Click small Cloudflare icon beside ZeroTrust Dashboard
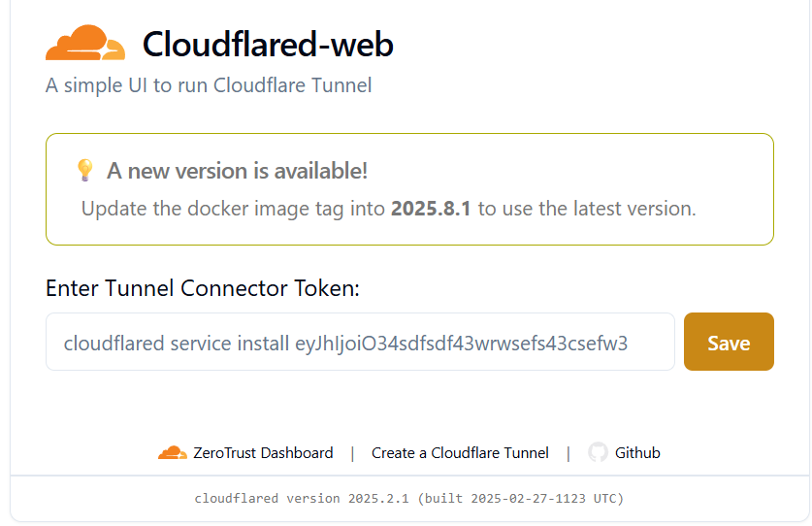 pyautogui.click(x=173, y=452)
